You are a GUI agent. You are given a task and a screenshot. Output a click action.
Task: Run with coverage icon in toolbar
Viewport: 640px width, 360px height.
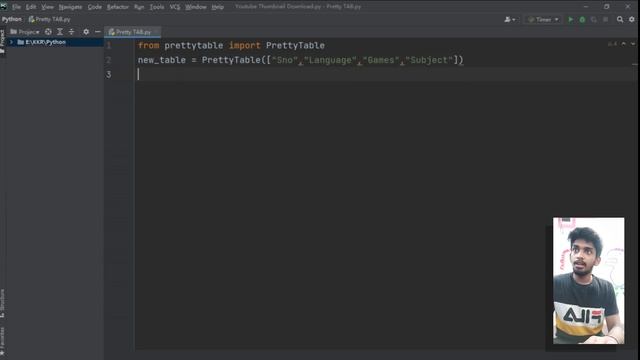point(594,20)
